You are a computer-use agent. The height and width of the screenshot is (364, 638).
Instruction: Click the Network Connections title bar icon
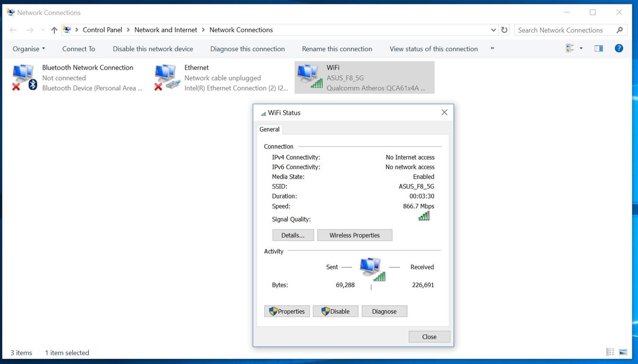tap(10, 12)
